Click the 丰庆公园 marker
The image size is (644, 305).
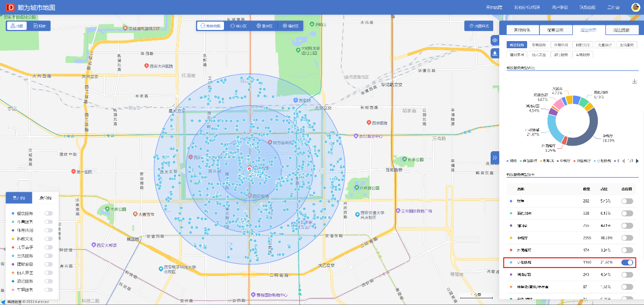pyautogui.click(x=107, y=208)
